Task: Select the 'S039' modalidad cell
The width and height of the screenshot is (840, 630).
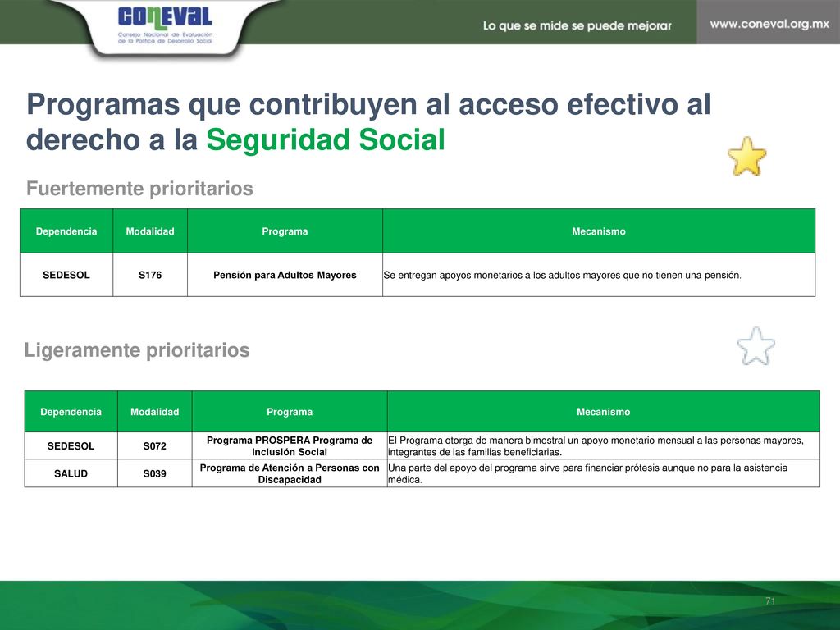Action: [x=155, y=473]
